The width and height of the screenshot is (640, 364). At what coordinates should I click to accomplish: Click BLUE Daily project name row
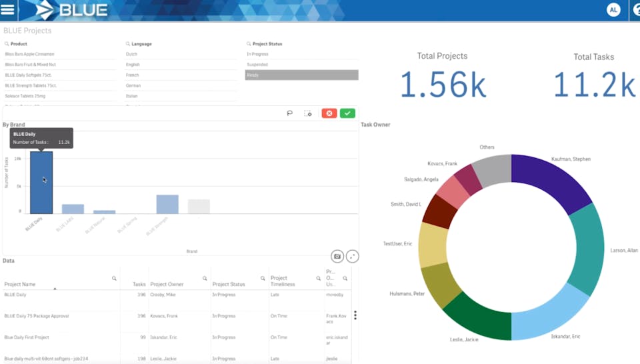[15, 295]
